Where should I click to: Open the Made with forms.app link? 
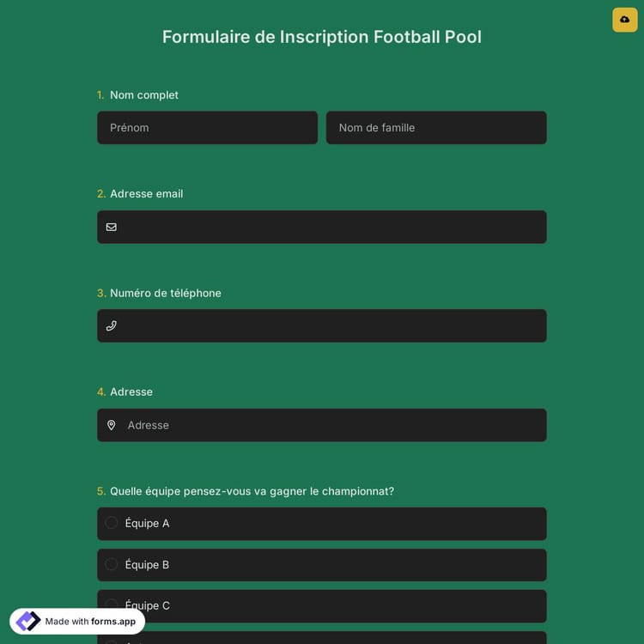pos(89,621)
